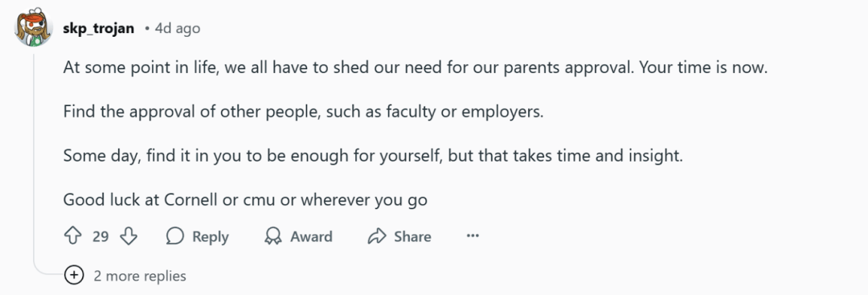Click the vote count 29
The width and height of the screenshot is (868, 295).
100,237
